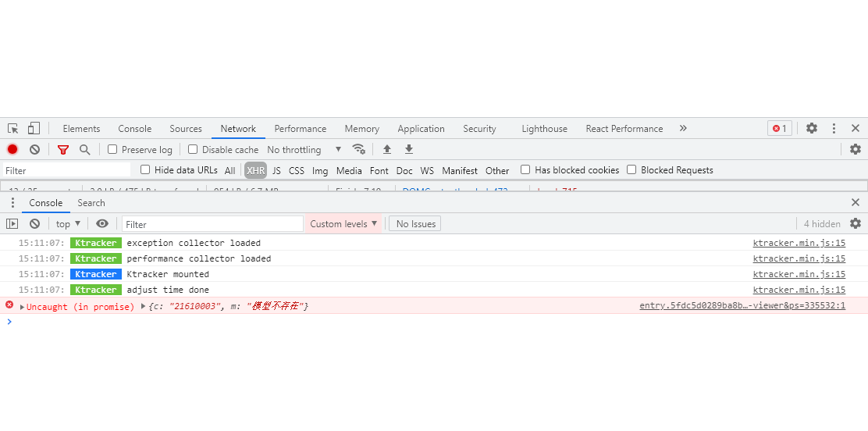Switch to the drawer Search tab
The width and height of the screenshot is (868, 431).
(91, 203)
